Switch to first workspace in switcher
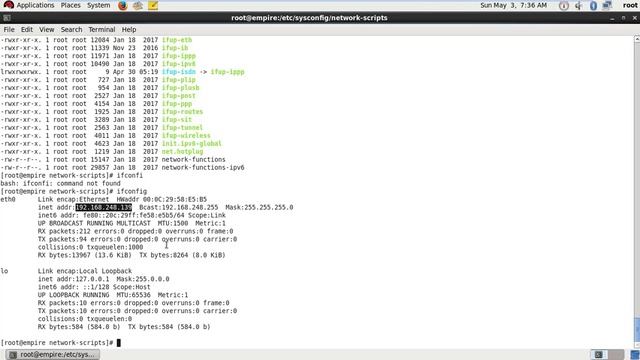The width and height of the screenshot is (640, 360). point(599,354)
